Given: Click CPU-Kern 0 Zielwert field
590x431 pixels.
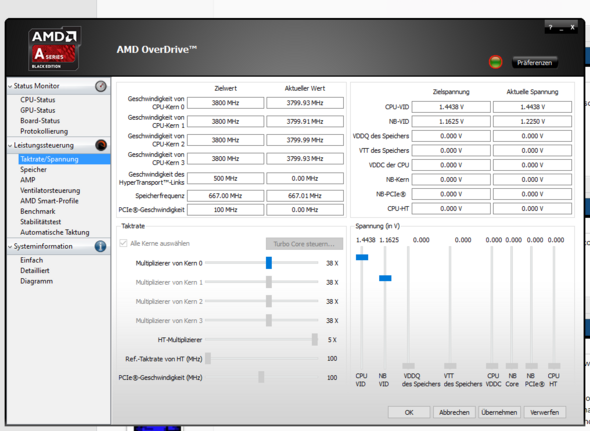Looking at the screenshot, I should coord(225,103).
